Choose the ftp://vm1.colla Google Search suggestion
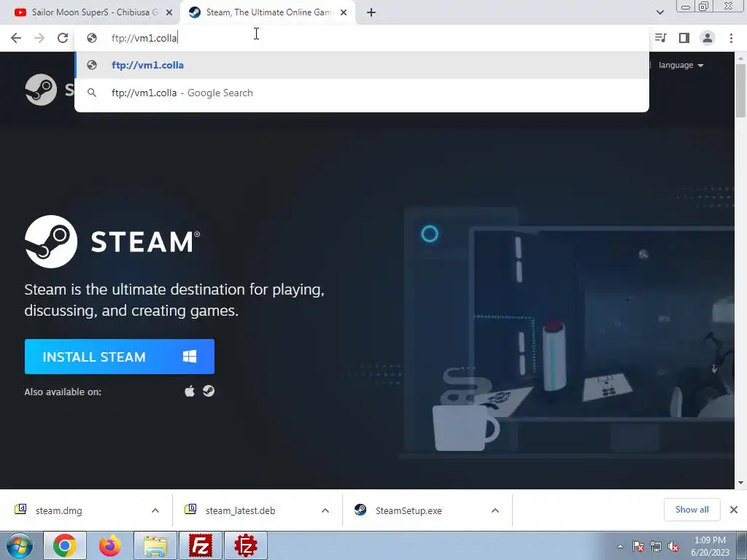This screenshot has height=560, width=747. (x=362, y=93)
